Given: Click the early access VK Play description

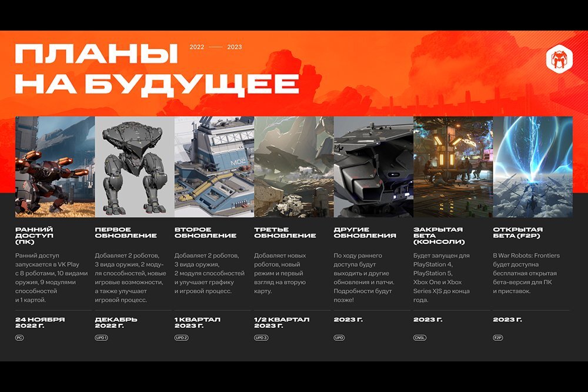Looking at the screenshot, I should click(52, 278).
